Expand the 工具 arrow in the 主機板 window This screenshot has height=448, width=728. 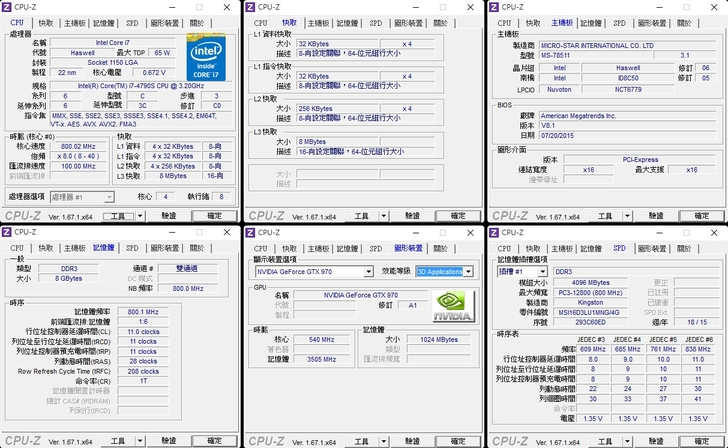(x=627, y=216)
